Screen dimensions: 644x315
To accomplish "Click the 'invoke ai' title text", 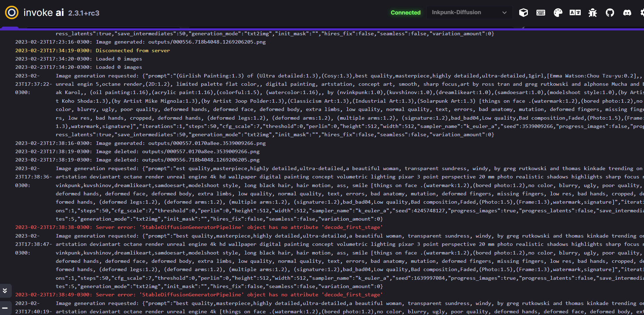I will [44, 13].
